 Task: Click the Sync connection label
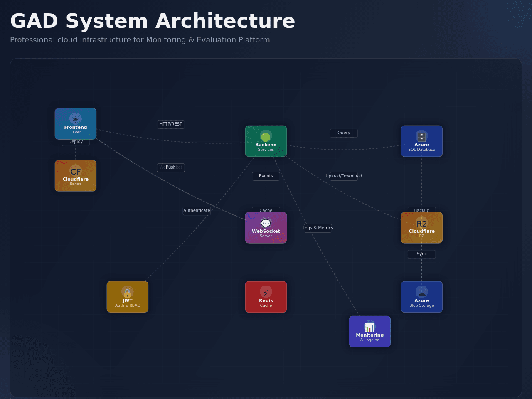[x=422, y=254]
